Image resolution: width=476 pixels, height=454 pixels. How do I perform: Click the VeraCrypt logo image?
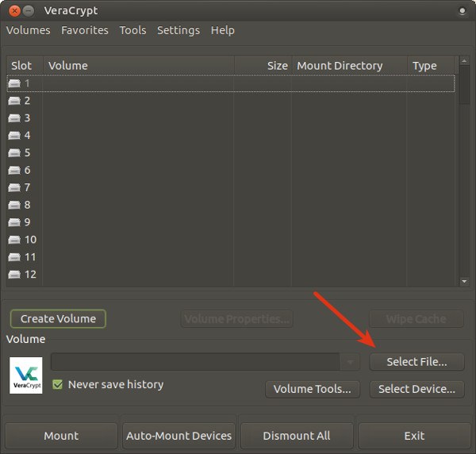[x=26, y=375]
